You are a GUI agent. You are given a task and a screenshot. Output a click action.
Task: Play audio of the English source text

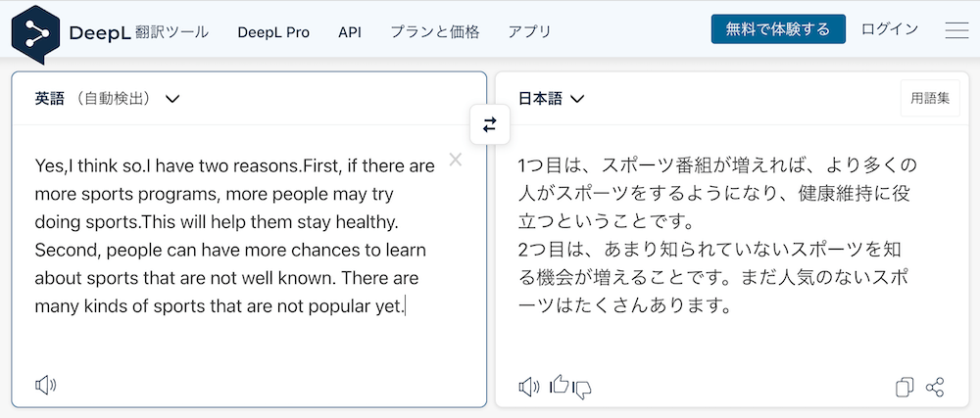tap(45, 385)
